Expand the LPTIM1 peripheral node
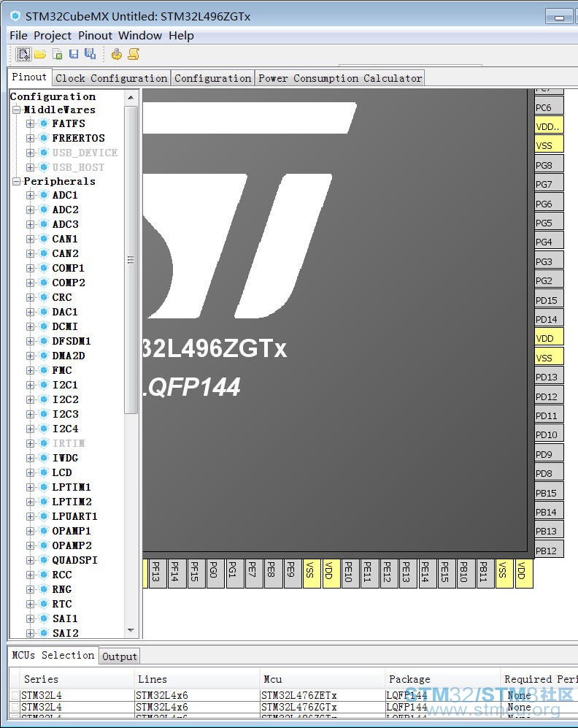The image size is (578, 728). pos(30,487)
